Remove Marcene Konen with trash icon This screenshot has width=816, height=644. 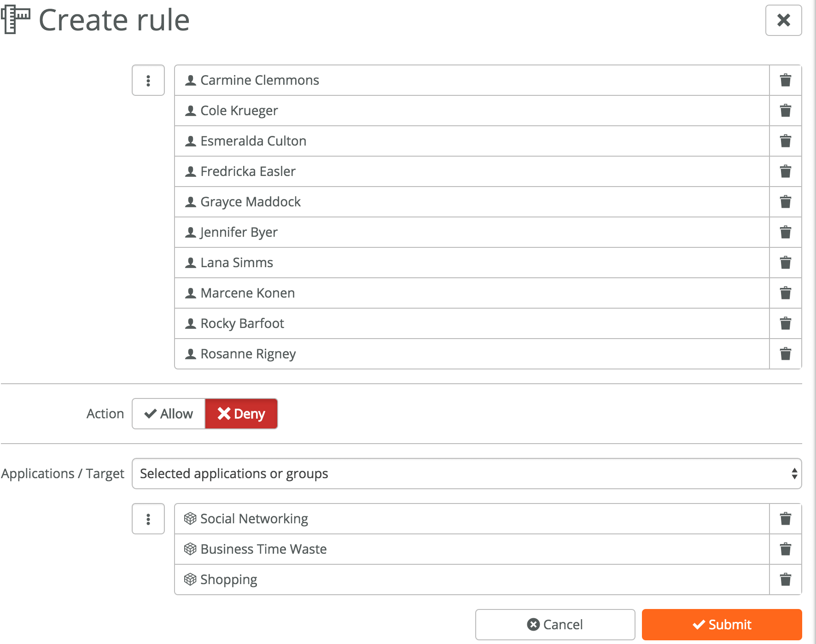786,293
